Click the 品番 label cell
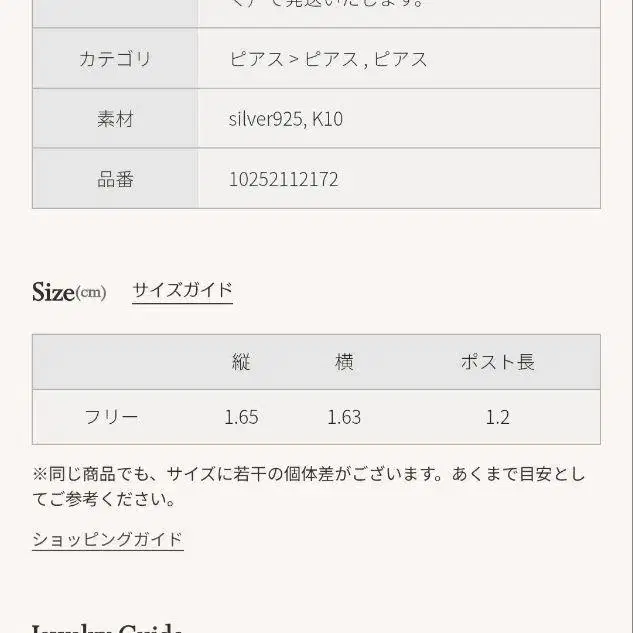 coord(115,179)
